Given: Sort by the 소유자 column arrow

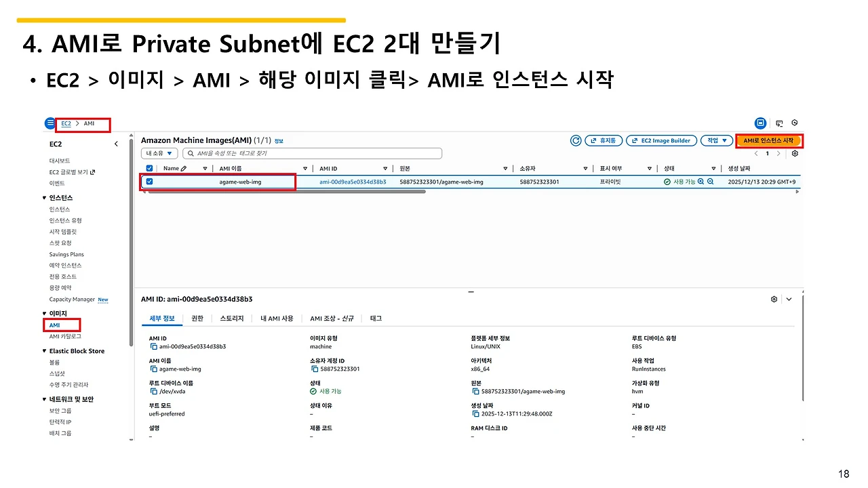Looking at the screenshot, I should point(585,168).
